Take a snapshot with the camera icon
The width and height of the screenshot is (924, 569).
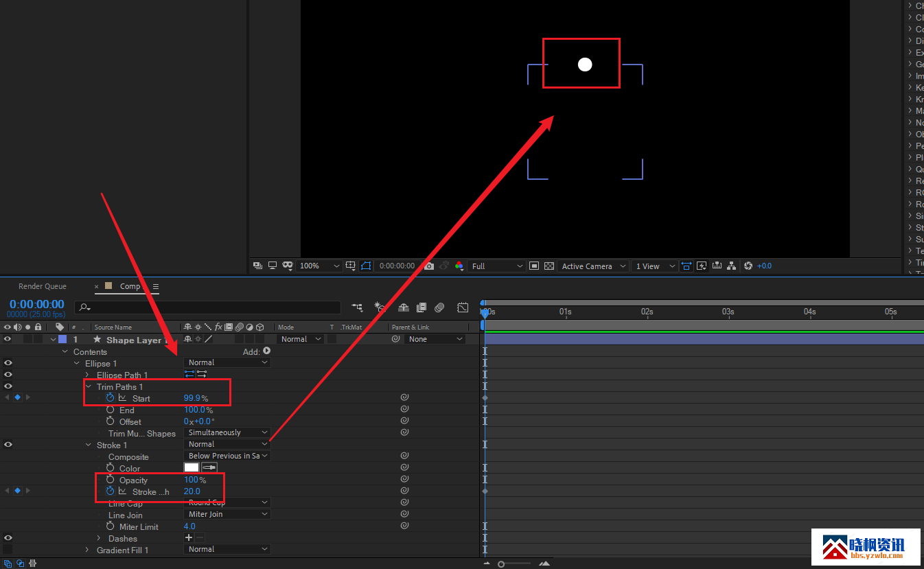[x=429, y=266]
